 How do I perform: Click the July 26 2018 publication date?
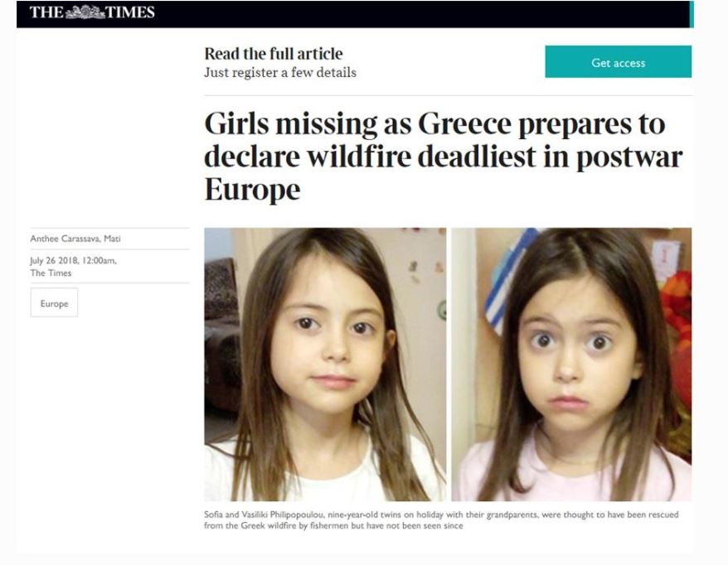(x=56, y=260)
